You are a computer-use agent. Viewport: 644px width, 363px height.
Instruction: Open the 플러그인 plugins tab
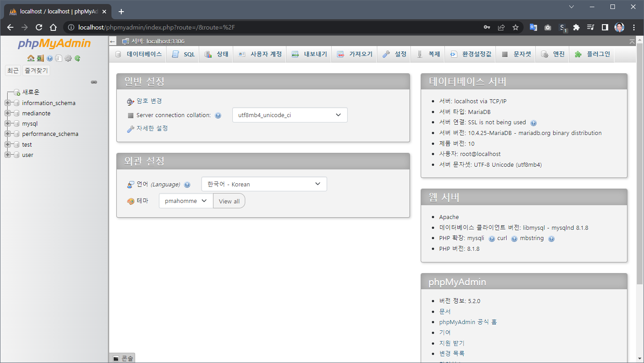click(x=593, y=54)
